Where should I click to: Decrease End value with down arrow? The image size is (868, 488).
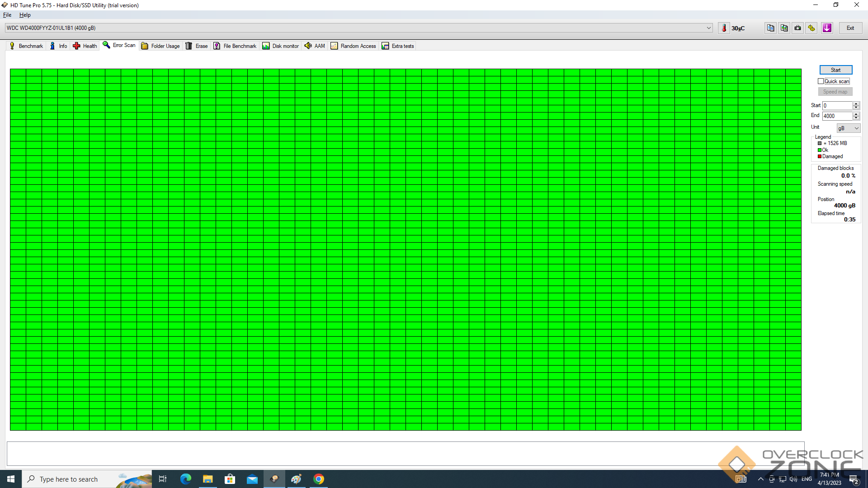[x=856, y=118]
